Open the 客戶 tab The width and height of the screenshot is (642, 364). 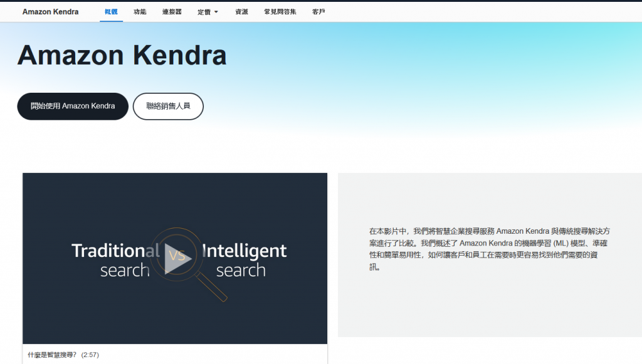[x=318, y=12]
